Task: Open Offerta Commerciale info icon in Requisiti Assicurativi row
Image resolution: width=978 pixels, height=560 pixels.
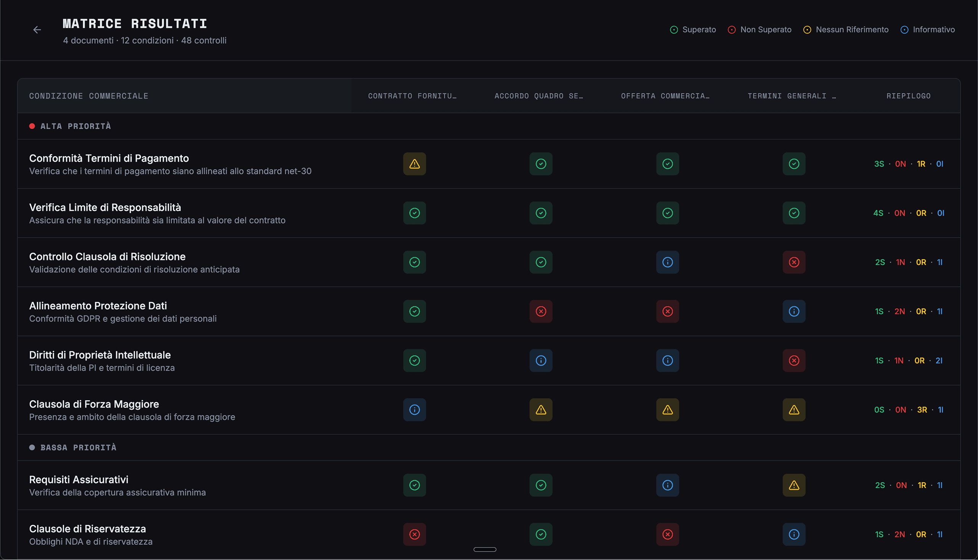Action: [667, 485]
